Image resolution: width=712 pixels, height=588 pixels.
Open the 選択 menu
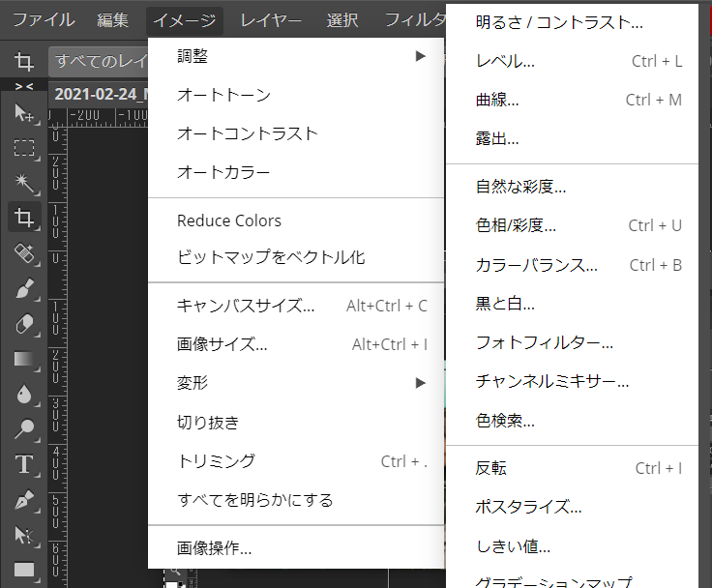(x=342, y=20)
